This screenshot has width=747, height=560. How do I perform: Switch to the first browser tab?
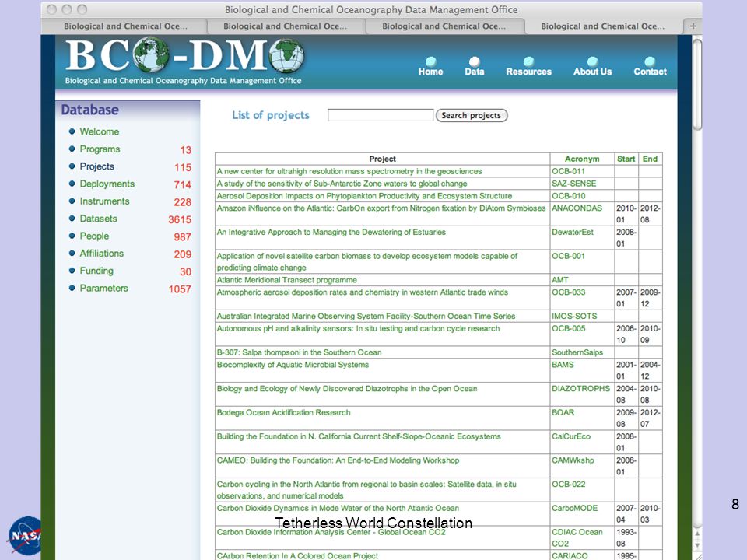(124, 26)
